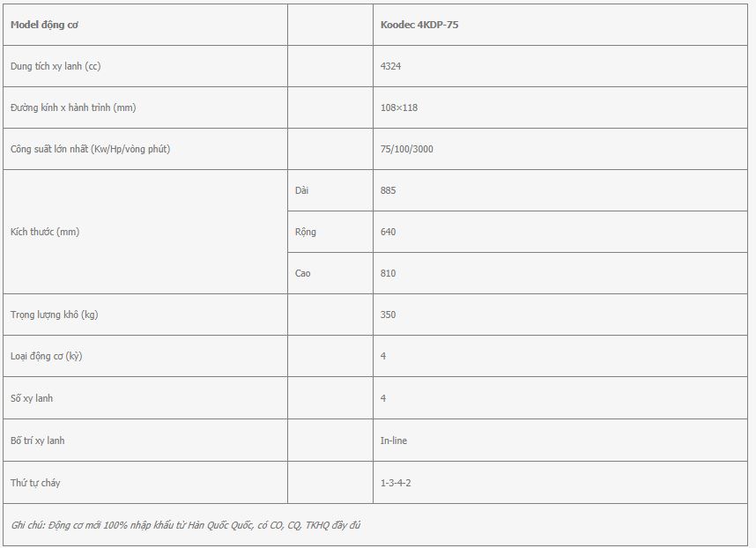Select the height value 810
The width and height of the screenshot is (756, 548).
pos(388,273)
